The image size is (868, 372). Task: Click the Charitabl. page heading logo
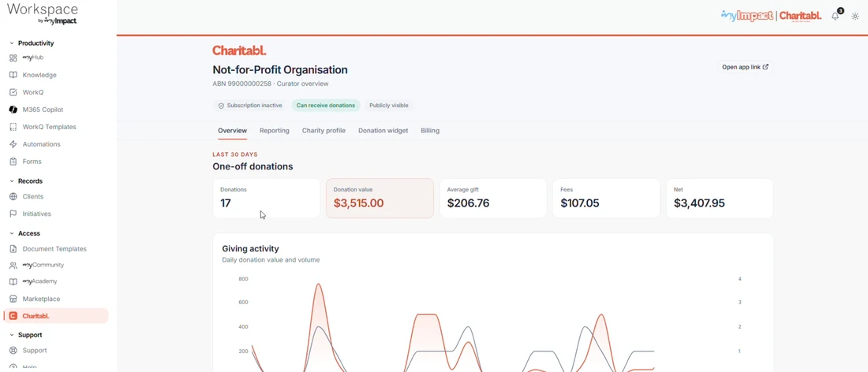239,50
